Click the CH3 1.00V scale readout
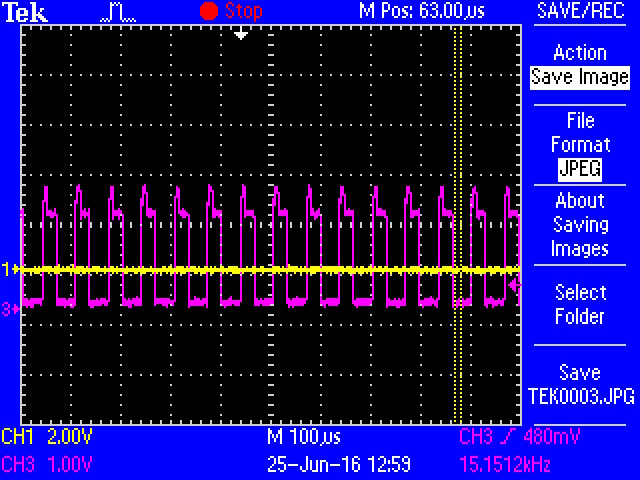Viewport: 640px width, 480px height. click(47, 464)
